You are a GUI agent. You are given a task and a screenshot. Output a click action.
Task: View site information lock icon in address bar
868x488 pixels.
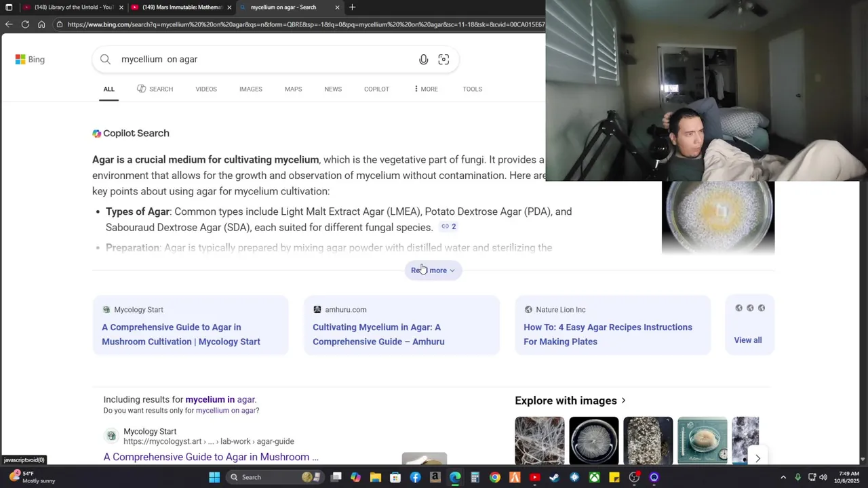[x=60, y=24]
